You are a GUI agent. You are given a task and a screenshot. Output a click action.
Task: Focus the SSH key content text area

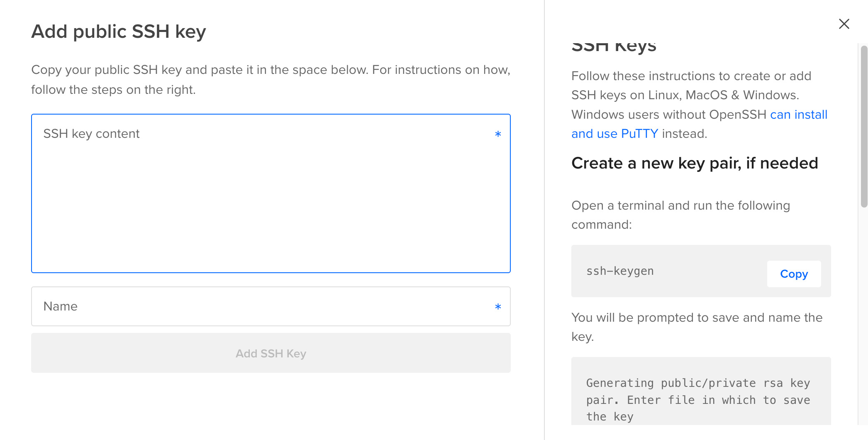271,193
